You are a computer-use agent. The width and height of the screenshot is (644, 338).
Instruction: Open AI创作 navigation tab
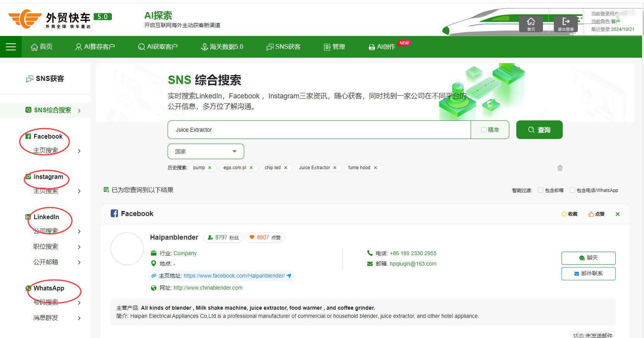(382, 47)
